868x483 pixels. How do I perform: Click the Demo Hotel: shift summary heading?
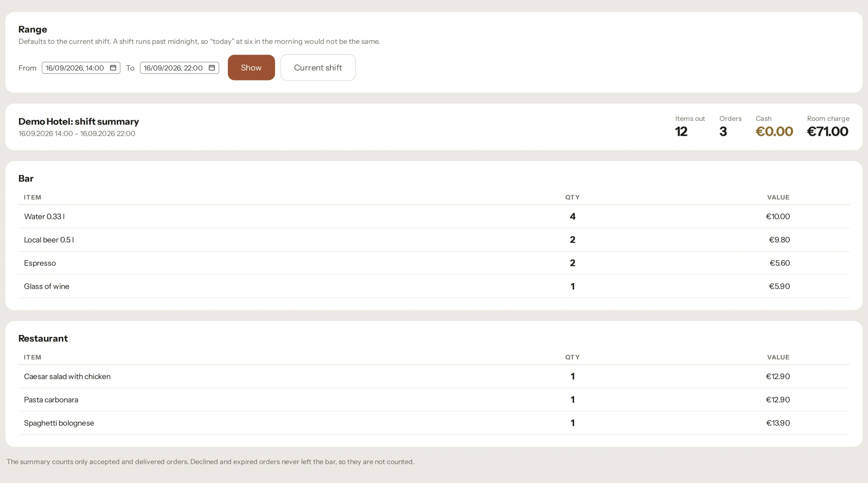coord(79,122)
